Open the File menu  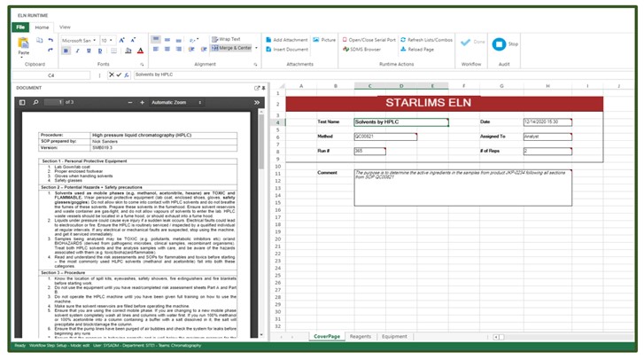(x=20, y=27)
